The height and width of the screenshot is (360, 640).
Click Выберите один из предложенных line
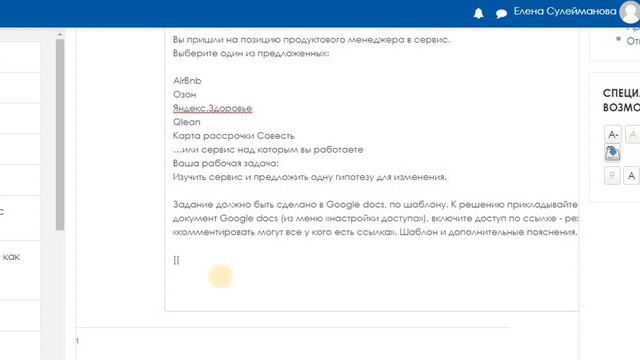point(251,53)
